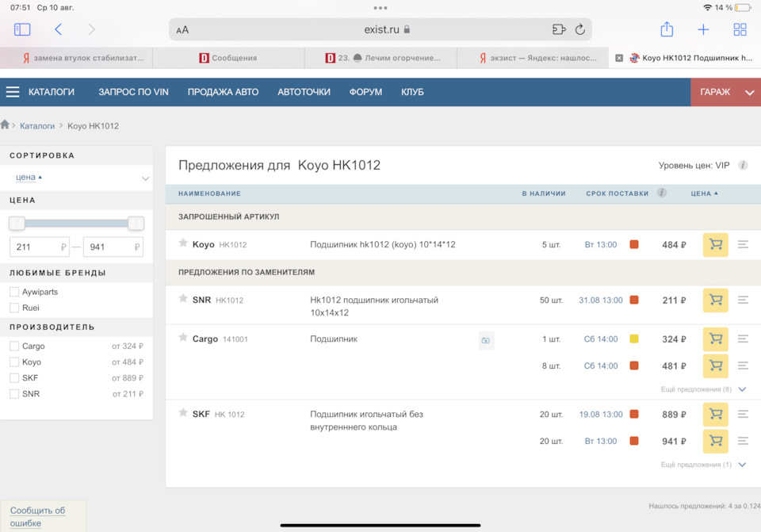Edit maximum price field 941
This screenshot has width=761, height=532.
[113, 247]
